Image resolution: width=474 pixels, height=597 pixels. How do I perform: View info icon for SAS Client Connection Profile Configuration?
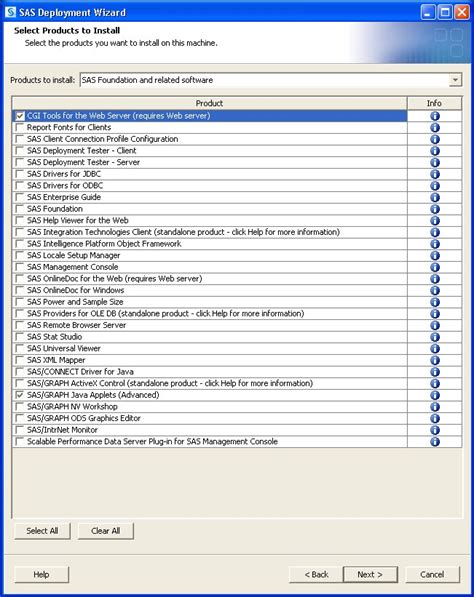tap(435, 139)
